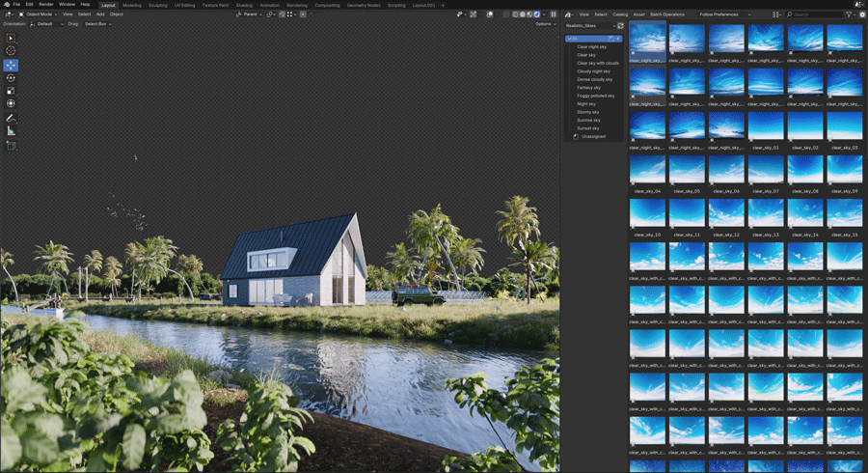Select the Annotate tool
868x473 pixels.
point(11,118)
